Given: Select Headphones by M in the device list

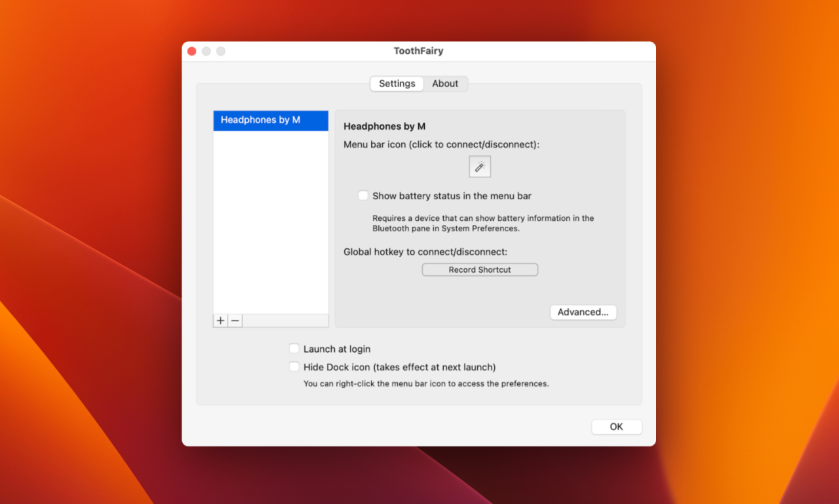Looking at the screenshot, I should click(x=271, y=121).
